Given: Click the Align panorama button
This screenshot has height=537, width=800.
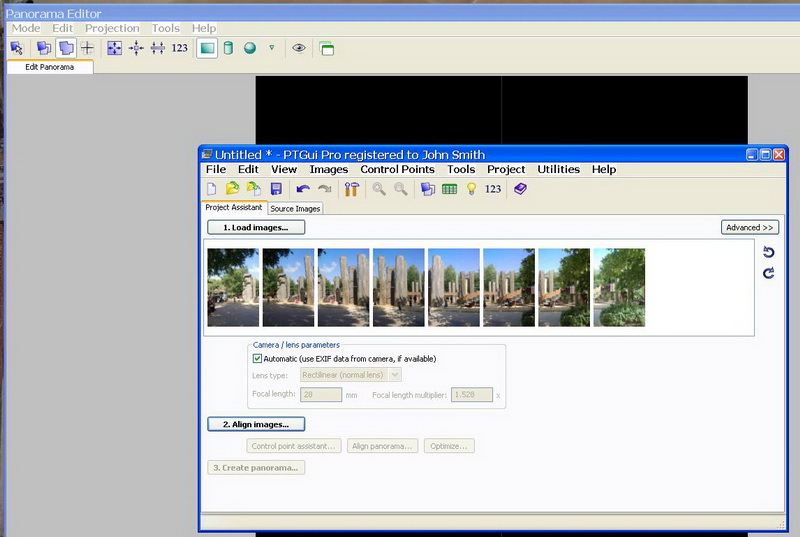Looking at the screenshot, I should 382,446.
